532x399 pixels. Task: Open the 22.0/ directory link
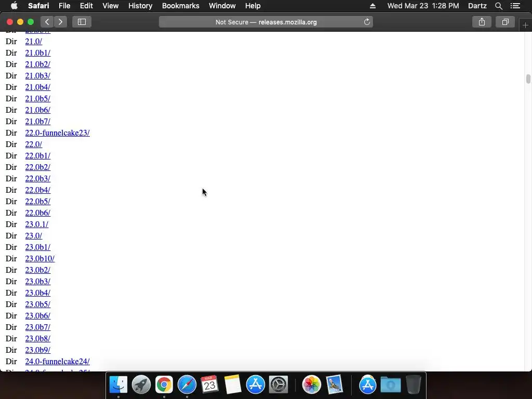[34, 144]
